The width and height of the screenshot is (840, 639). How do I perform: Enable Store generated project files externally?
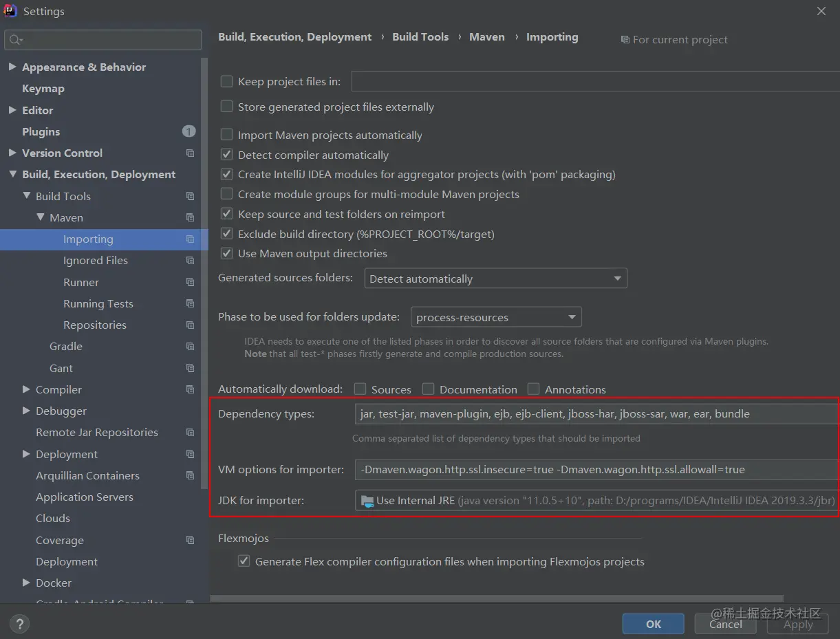[x=226, y=107]
